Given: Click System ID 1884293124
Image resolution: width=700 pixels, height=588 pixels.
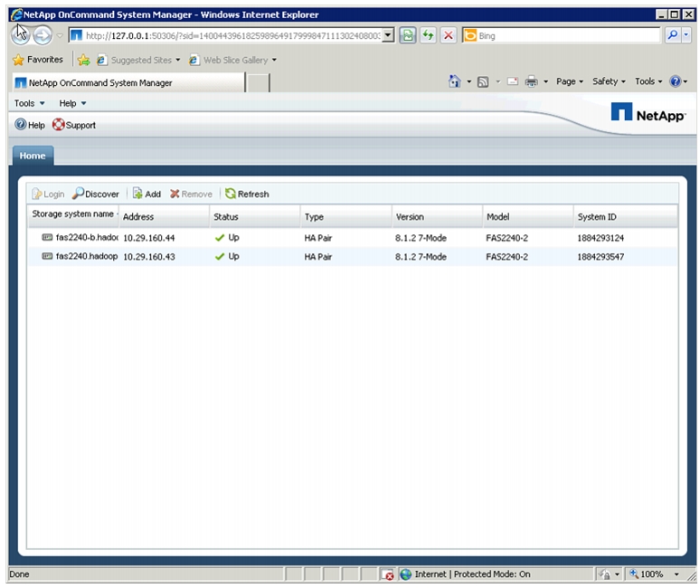Looking at the screenshot, I should 601,238.
